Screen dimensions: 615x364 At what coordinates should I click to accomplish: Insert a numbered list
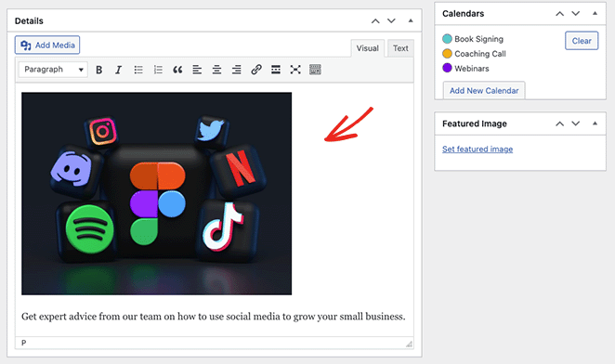[158, 70]
